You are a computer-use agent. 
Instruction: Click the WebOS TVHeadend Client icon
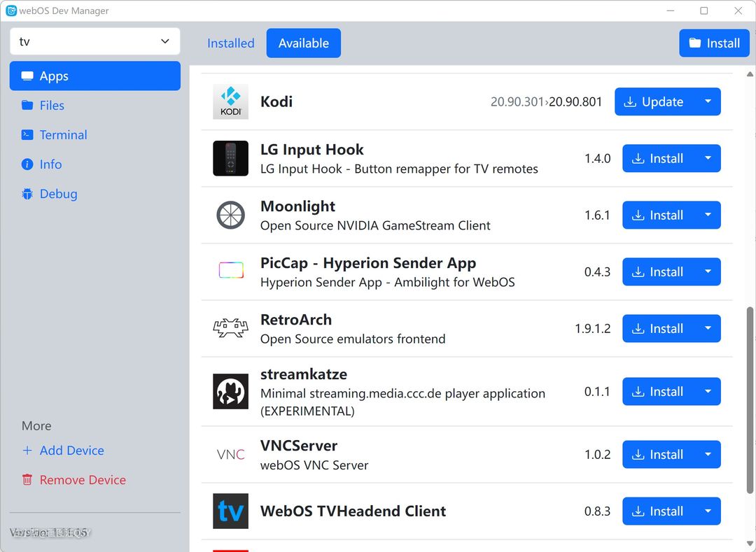[x=230, y=511]
